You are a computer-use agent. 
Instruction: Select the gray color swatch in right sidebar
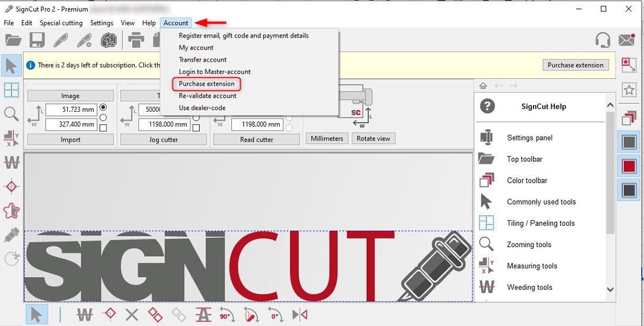[x=629, y=143]
